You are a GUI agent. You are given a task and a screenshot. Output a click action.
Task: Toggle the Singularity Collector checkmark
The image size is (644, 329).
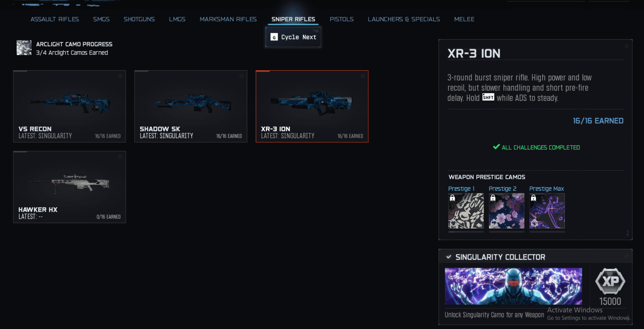point(449,257)
